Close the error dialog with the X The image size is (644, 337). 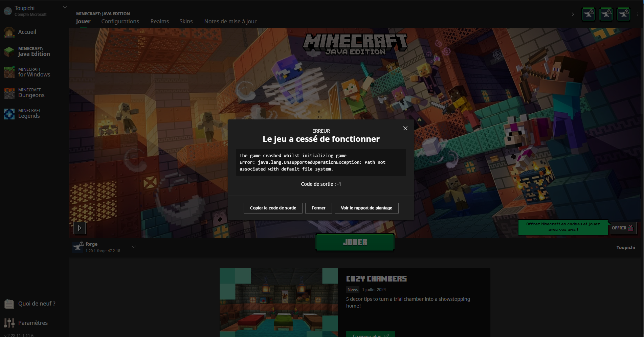405,128
